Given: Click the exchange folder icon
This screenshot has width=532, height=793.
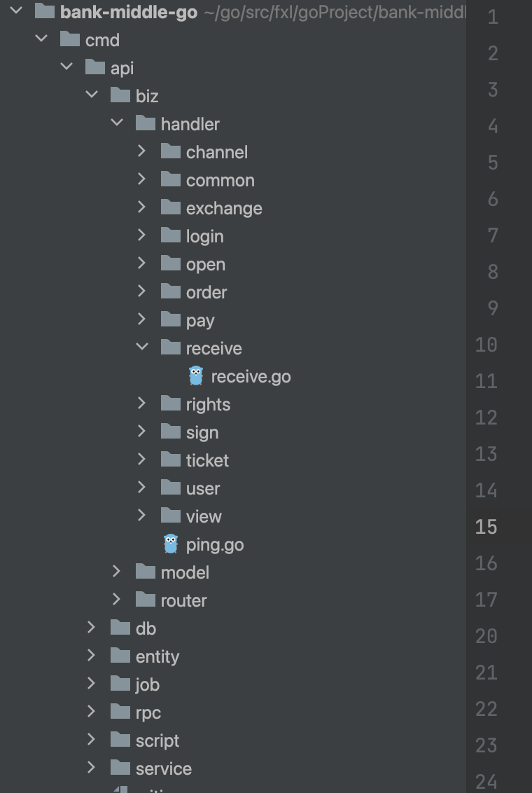Looking at the screenshot, I should point(171,207).
